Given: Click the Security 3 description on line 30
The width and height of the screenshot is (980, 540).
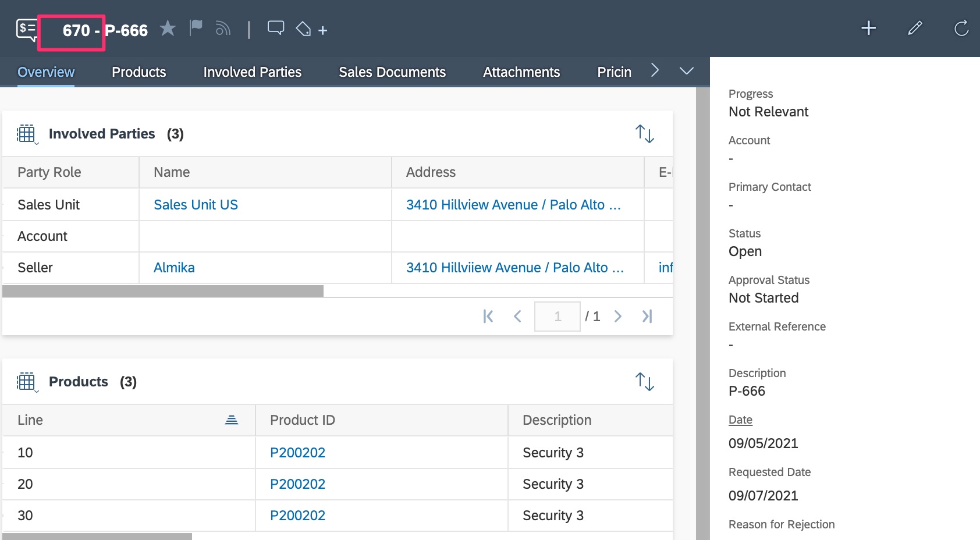Looking at the screenshot, I should tap(553, 516).
